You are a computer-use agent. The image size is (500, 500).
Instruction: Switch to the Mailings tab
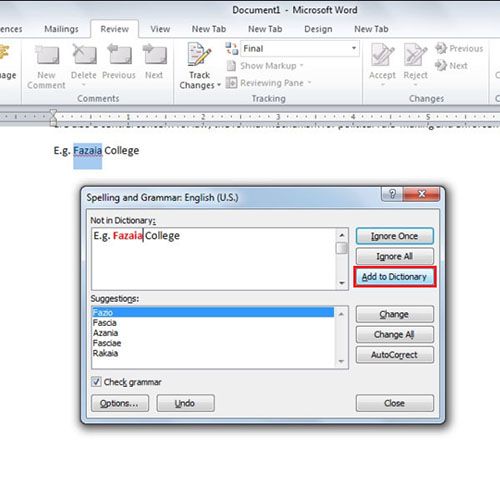point(61,29)
